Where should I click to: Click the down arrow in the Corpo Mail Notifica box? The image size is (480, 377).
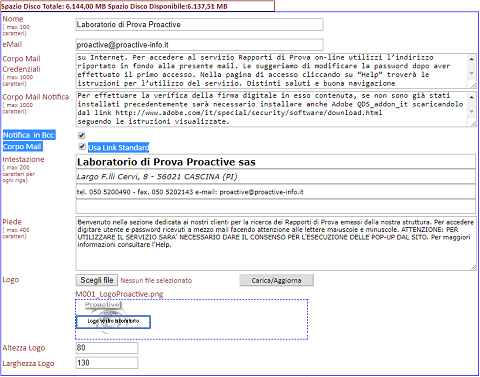[x=471, y=111]
